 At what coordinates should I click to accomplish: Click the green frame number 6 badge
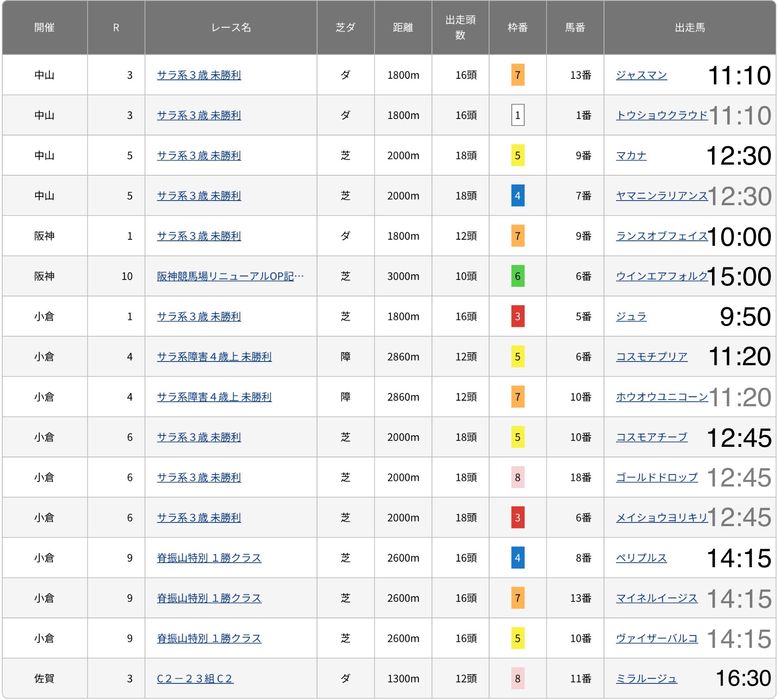tap(518, 276)
